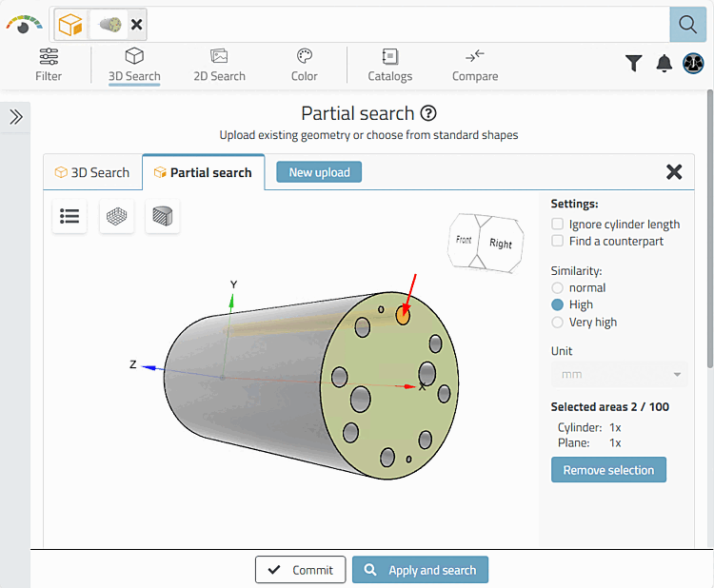Image resolution: width=714 pixels, height=588 pixels.
Task: Open the Compare tool
Action: pos(475,65)
